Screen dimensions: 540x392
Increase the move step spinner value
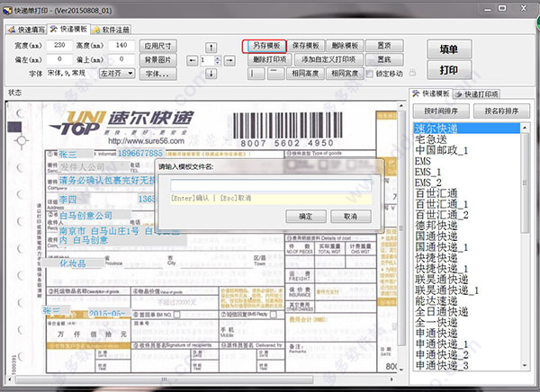point(218,58)
